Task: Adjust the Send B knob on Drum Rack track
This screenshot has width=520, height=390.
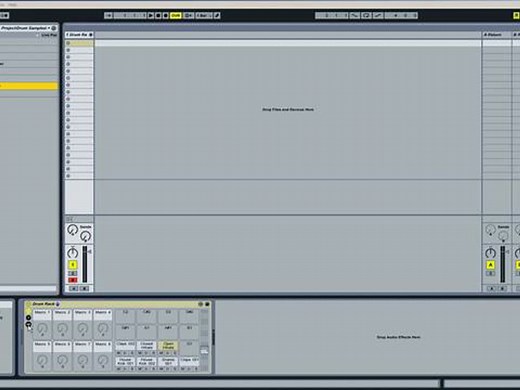Action: (x=86, y=236)
